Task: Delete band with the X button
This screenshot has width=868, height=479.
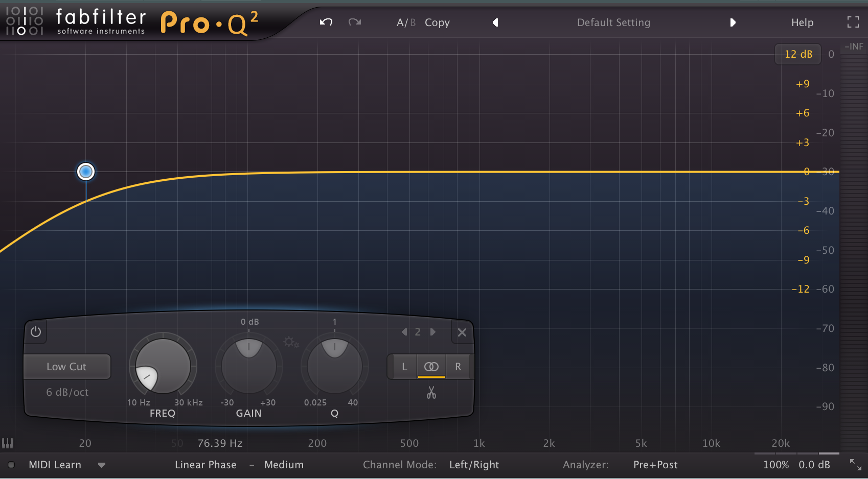Action: click(x=462, y=332)
